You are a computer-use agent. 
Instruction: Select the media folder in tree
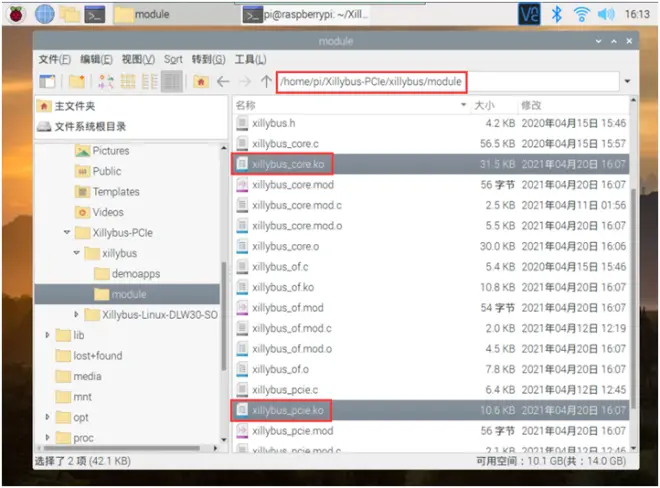coord(78,376)
